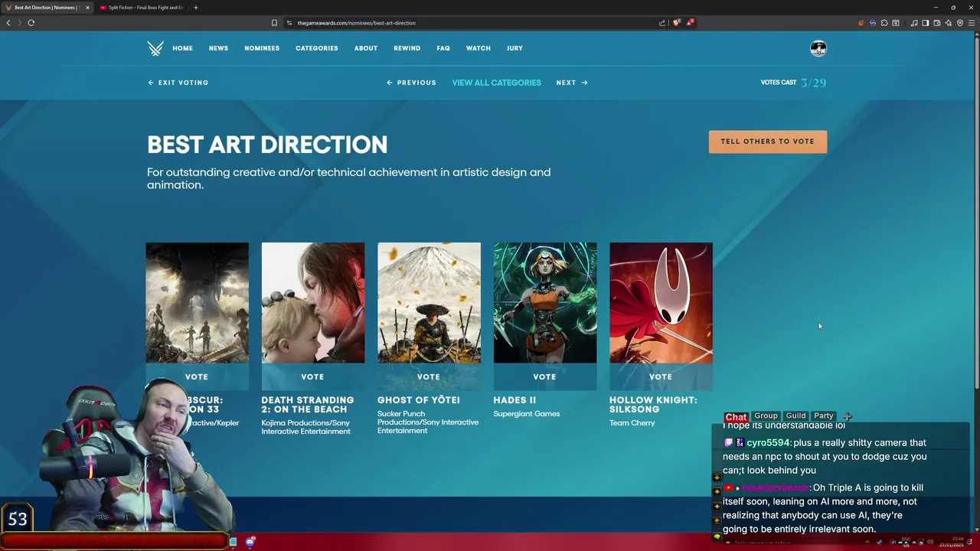The height and width of the screenshot is (551, 980).
Task: Click the Discord taskbar icon
Action: pos(250,542)
